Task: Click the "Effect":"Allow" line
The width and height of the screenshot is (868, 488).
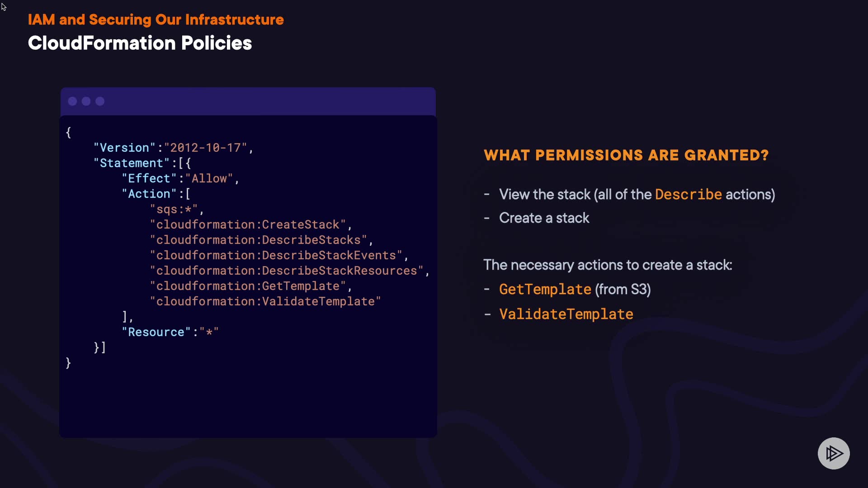Action: [x=180, y=178]
